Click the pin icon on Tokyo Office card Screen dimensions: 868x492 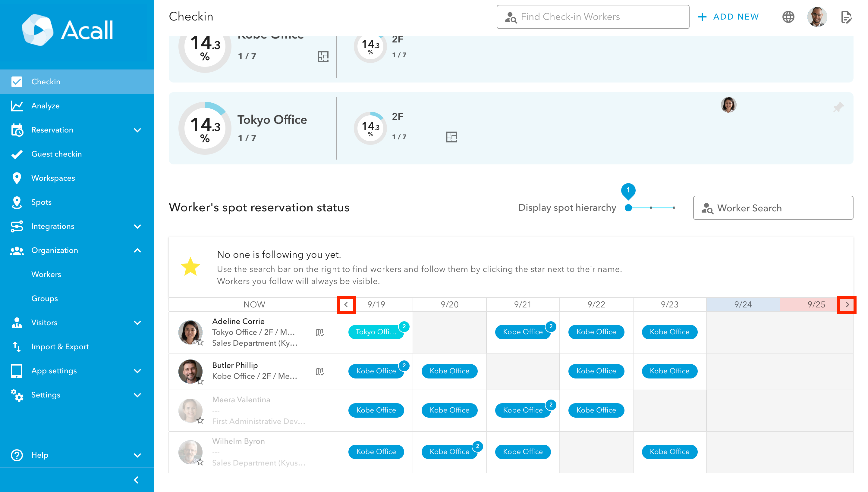pos(838,107)
